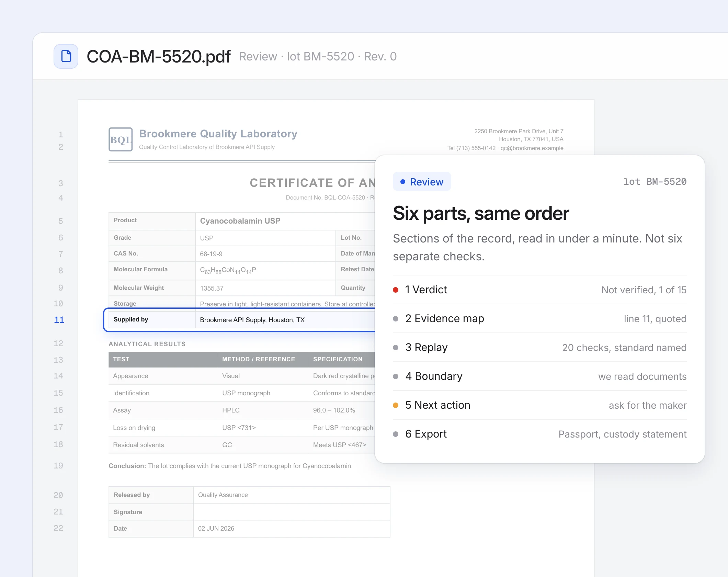This screenshot has height=577, width=728.
Task: Click 'ask for the maker' text
Action: [x=647, y=405]
